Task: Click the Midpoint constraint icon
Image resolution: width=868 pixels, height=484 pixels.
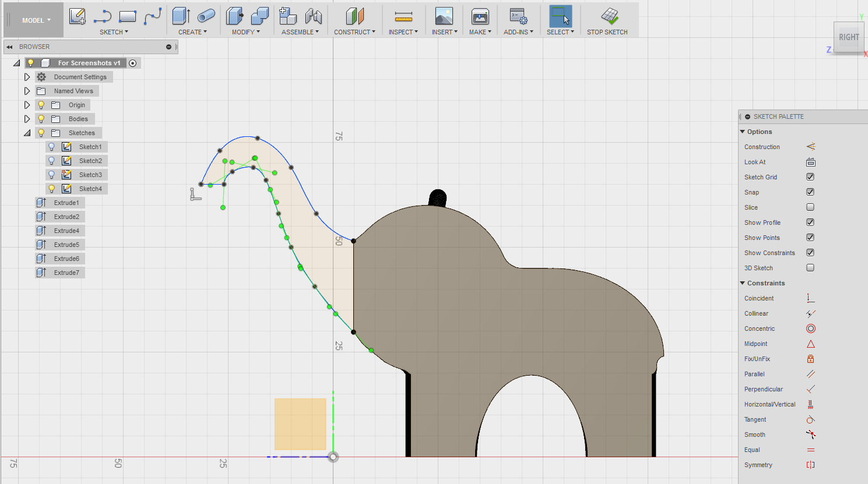Action: pos(810,344)
